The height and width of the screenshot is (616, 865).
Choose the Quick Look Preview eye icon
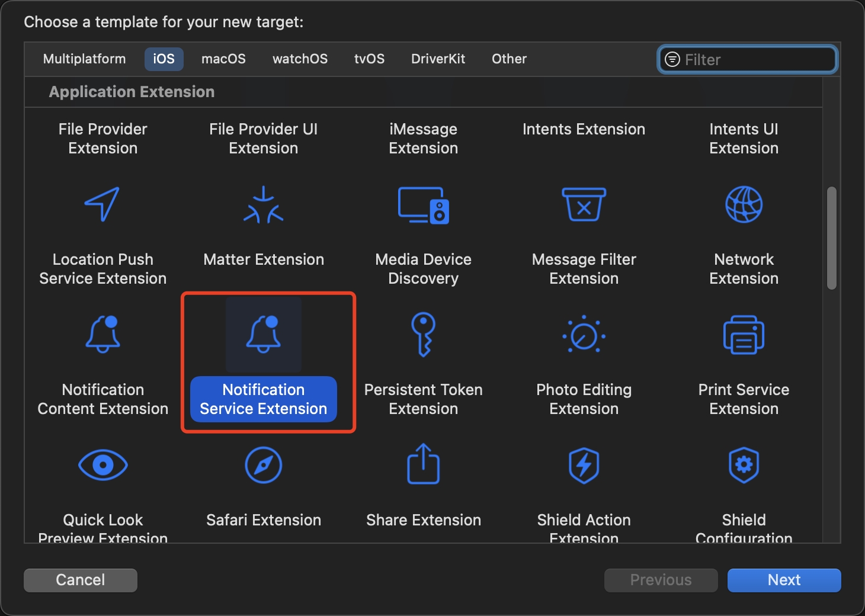(102, 465)
